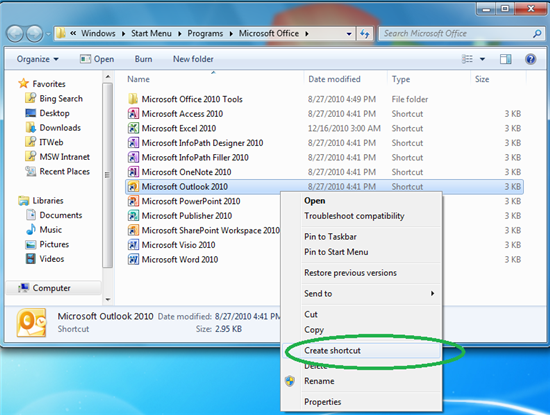Select the Microsoft Publisher 2010 icon
This screenshot has width=550, height=415.
click(133, 216)
